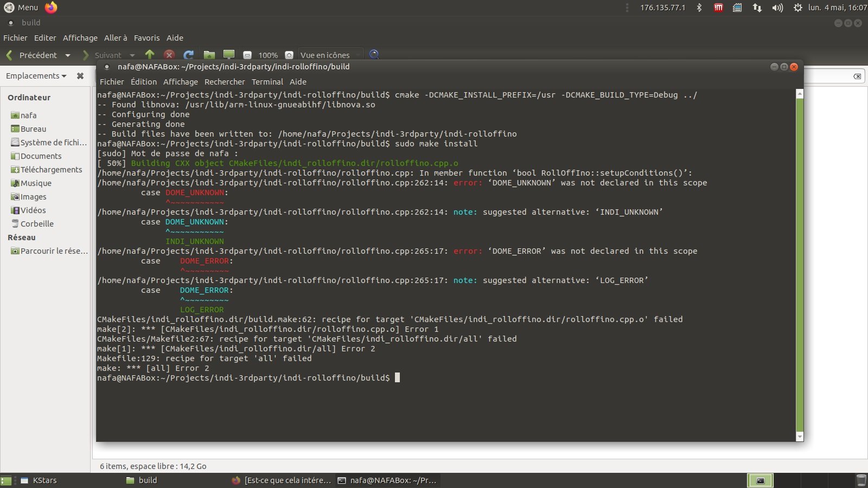Click the Bluetooth icon in the system tray

(699, 8)
